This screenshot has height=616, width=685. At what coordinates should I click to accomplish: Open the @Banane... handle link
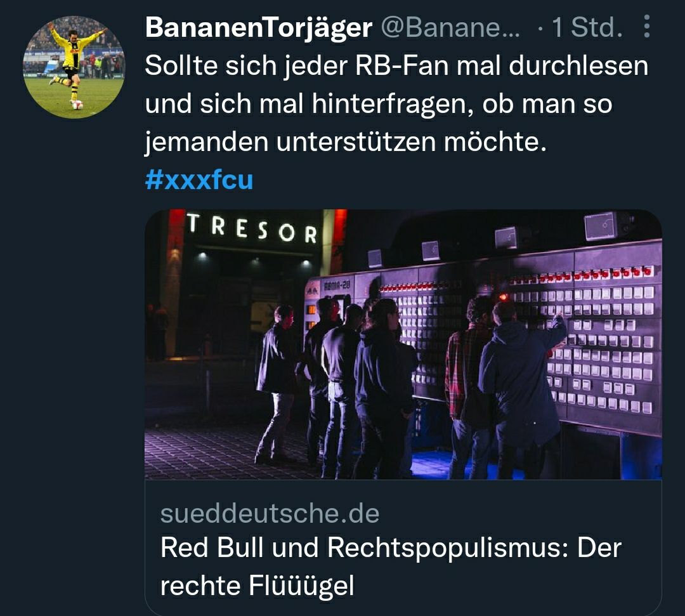[x=450, y=27]
